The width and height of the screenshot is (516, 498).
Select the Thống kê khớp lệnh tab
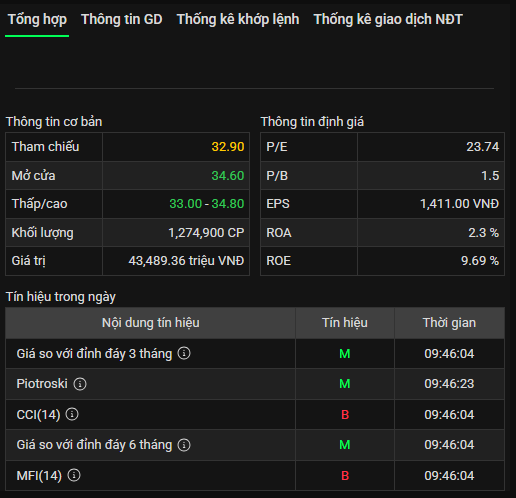[x=238, y=19]
